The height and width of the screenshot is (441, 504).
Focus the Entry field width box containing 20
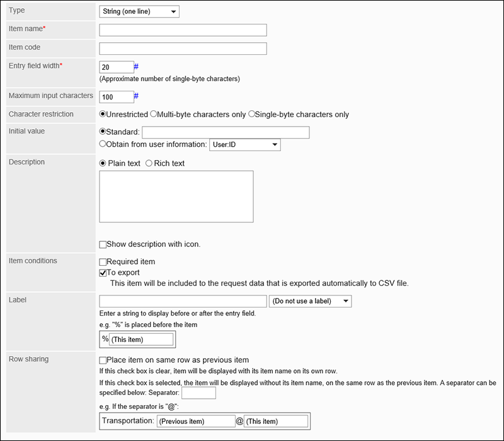(x=117, y=67)
